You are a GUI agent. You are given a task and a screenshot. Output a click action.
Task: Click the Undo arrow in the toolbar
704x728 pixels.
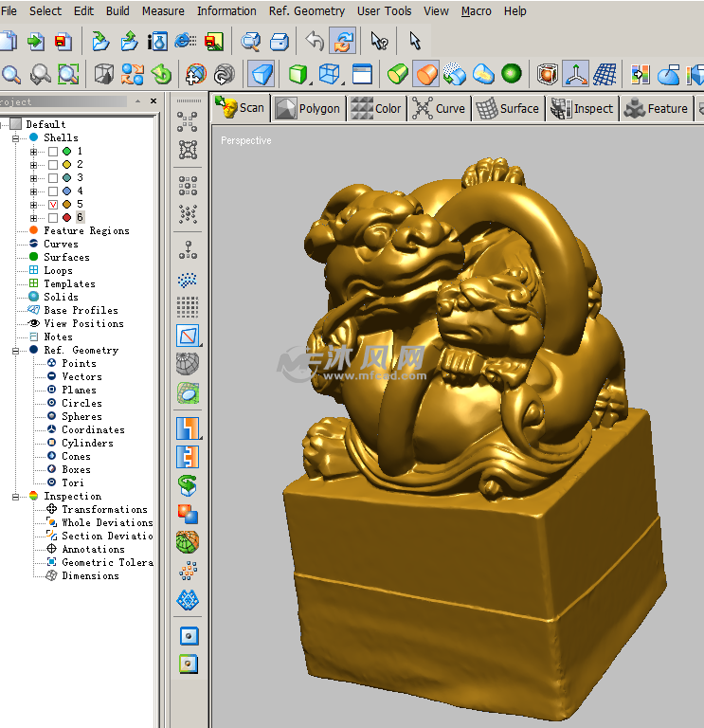315,41
